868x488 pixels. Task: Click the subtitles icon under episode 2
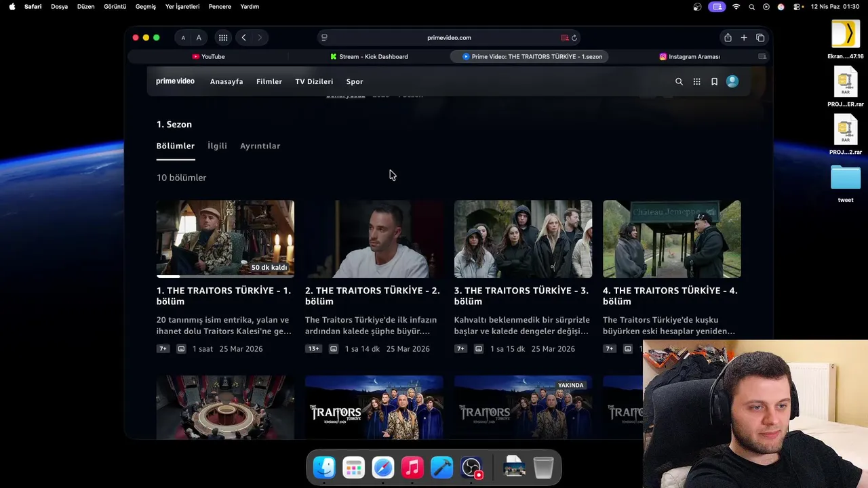pyautogui.click(x=334, y=349)
